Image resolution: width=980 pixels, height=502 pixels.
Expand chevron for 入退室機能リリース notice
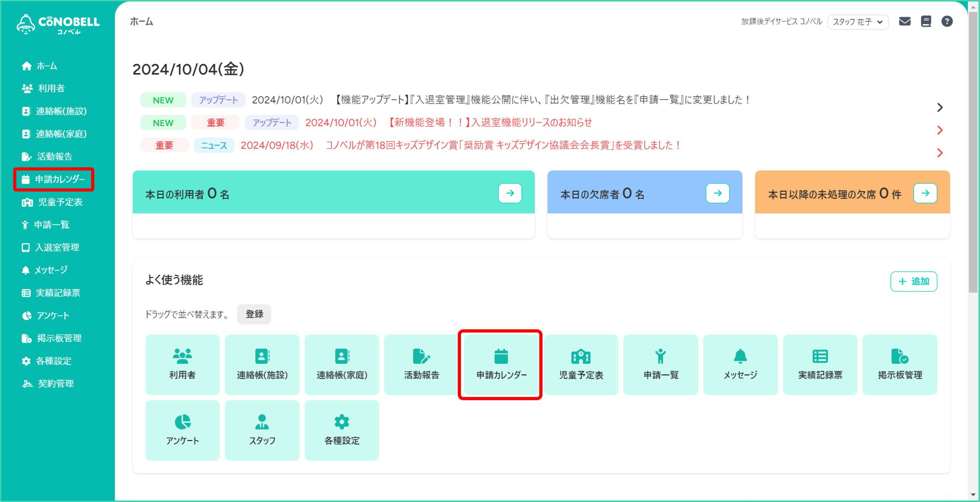point(940,130)
